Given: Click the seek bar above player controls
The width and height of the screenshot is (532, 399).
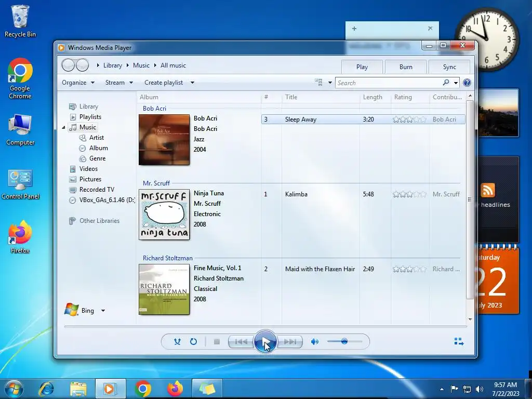Looking at the screenshot, I should click(265, 327).
